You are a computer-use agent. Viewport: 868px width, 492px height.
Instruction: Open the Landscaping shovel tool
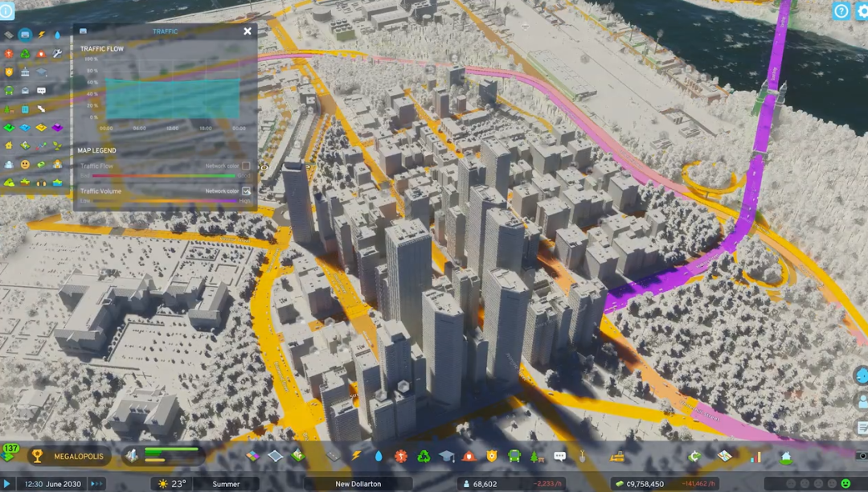click(583, 456)
